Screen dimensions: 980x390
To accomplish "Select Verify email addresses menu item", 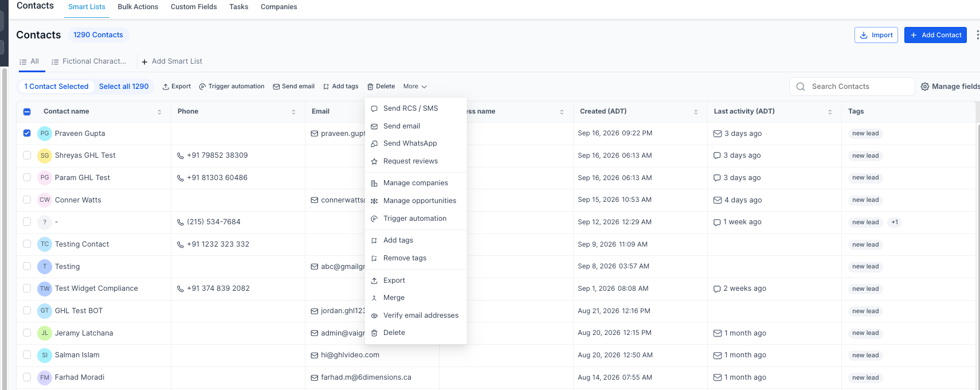I will pos(415,315).
